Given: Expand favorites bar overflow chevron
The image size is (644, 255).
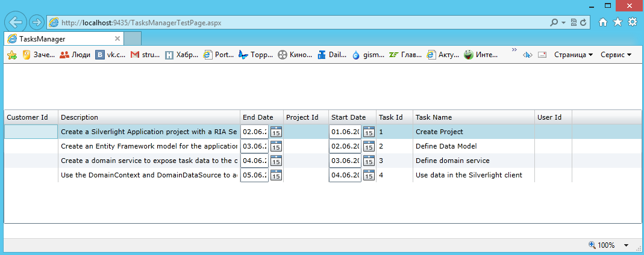Looking at the screenshot, I should tap(514, 50).
